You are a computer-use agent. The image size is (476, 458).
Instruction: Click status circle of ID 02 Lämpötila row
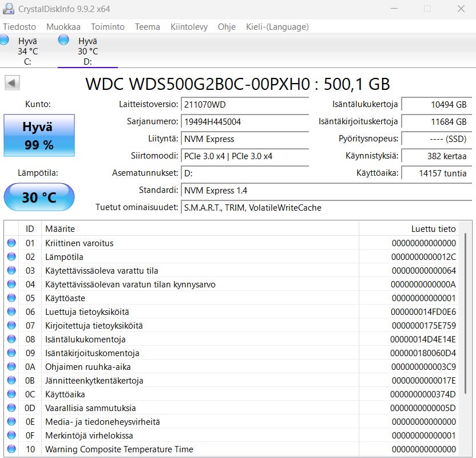click(x=11, y=256)
